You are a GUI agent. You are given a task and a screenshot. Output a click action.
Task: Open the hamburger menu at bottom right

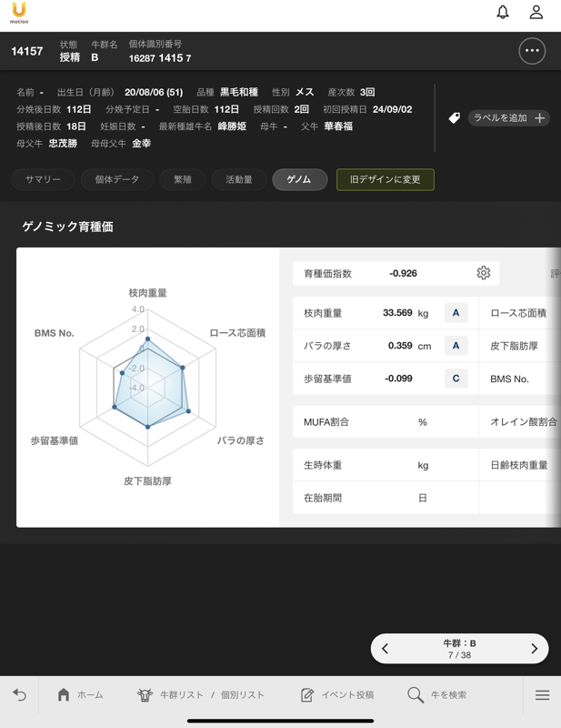[542, 695]
